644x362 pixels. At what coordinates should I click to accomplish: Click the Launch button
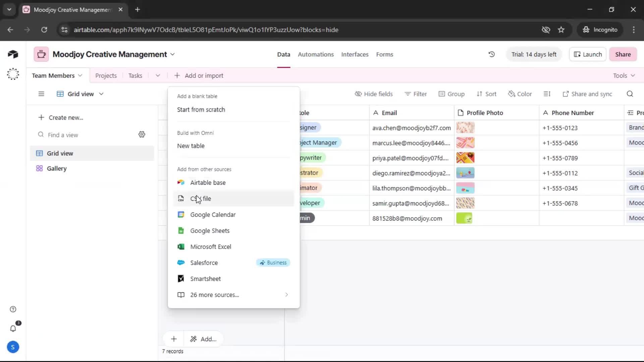[588, 54]
